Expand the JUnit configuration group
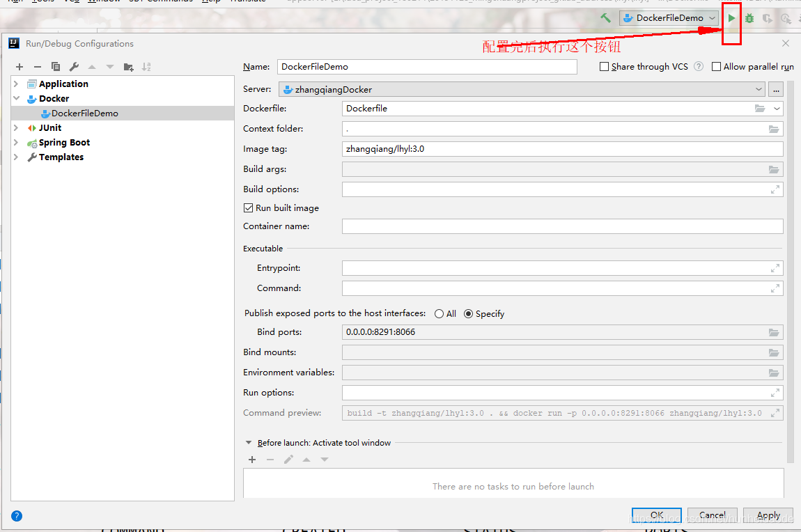Viewport: 801px width, 532px height. pos(16,127)
